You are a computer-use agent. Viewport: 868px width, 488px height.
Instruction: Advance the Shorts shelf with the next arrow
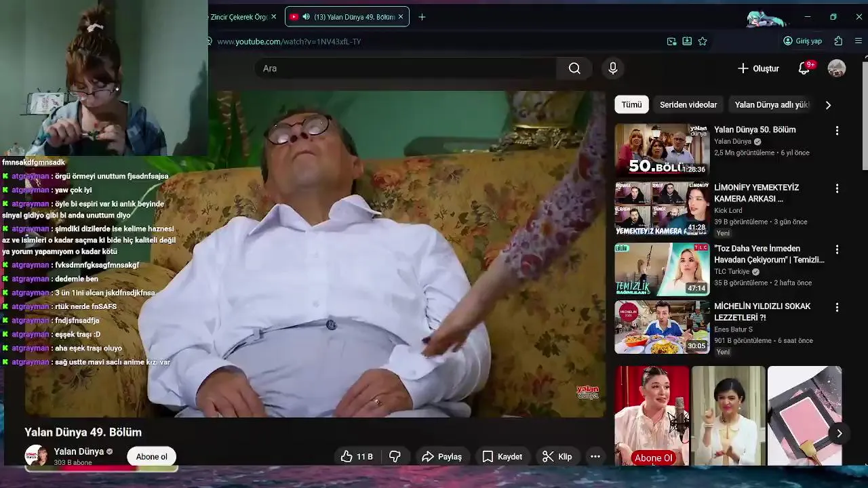click(x=839, y=433)
